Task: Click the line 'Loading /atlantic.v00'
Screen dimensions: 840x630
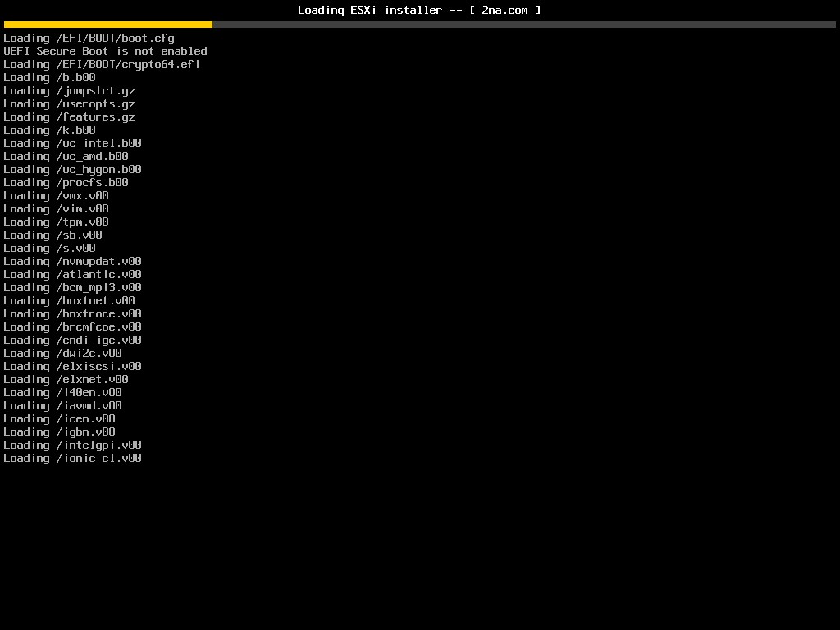Action: pos(73,274)
